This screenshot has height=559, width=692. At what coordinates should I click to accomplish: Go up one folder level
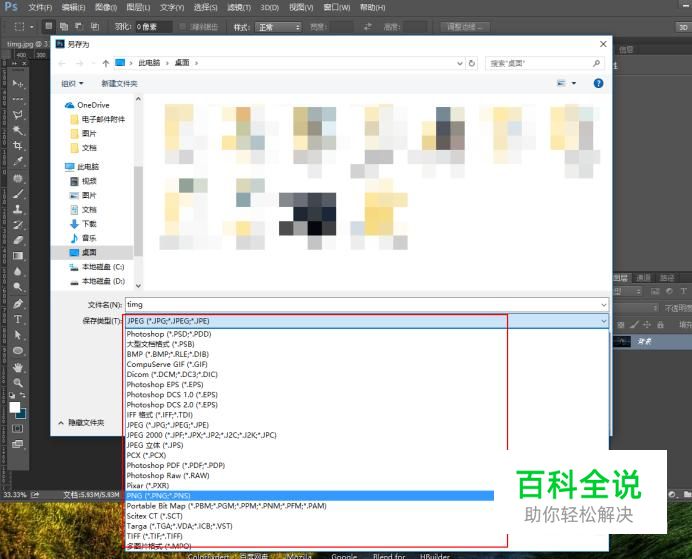pyautogui.click(x=105, y=63)
